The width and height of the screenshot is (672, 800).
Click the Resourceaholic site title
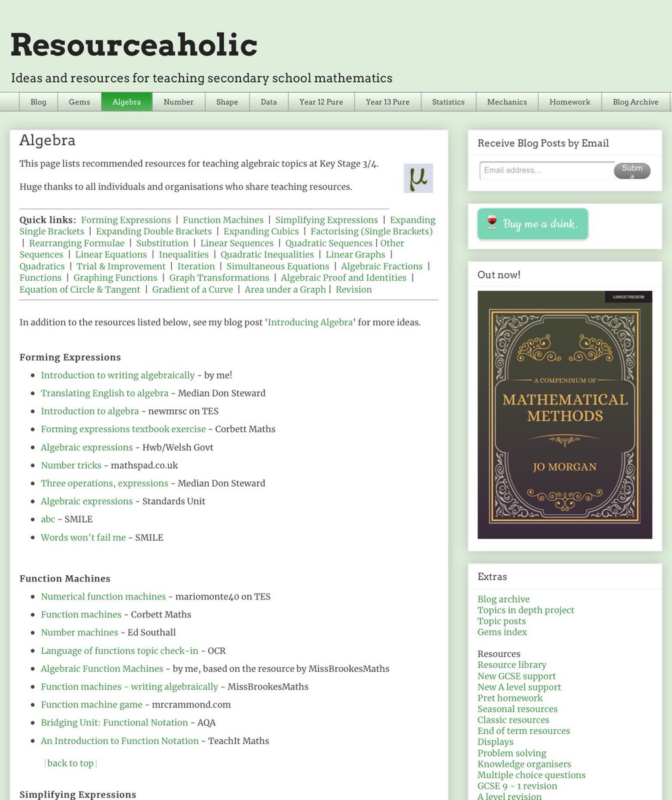pyautogui.click(x=134, y=45)
